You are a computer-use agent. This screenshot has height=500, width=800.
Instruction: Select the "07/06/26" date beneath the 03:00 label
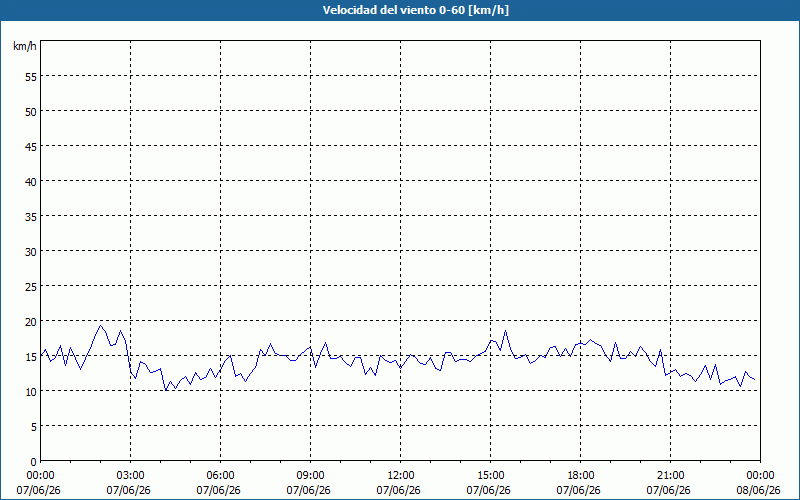coord(129,490)
